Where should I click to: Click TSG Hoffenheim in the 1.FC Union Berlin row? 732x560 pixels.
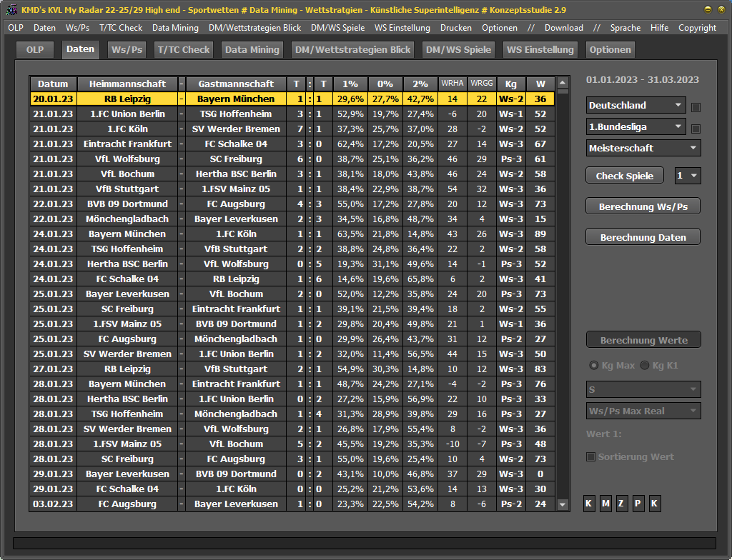[x=236, y=114]
